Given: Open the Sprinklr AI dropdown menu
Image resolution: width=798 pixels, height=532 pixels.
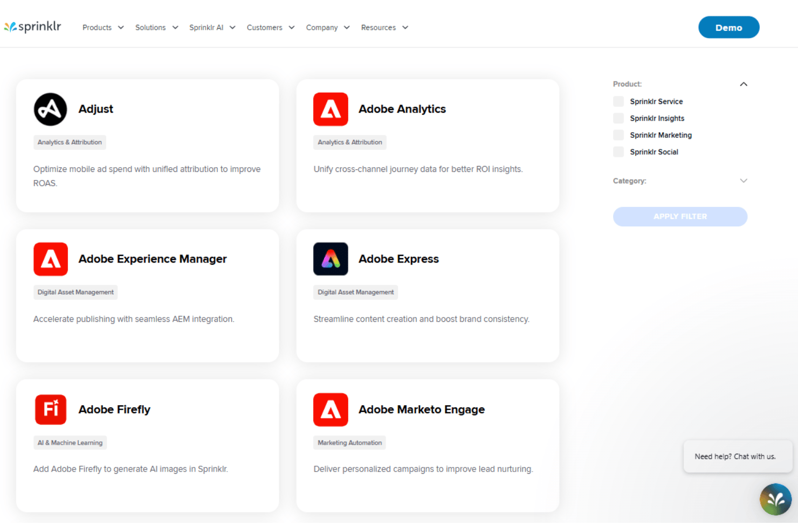Looking at the screenshot, I should 212,27.
